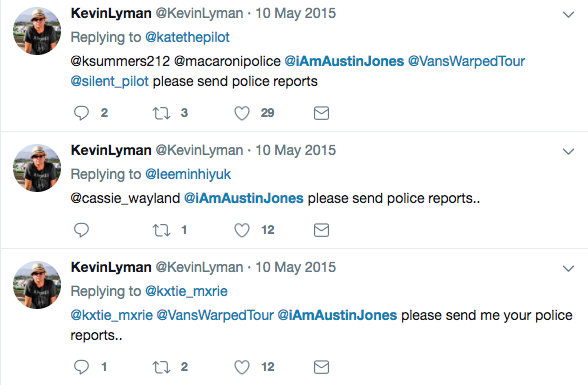
Task: Like the @leeminhiyuk reply tweet
Action: coord(242,230)
